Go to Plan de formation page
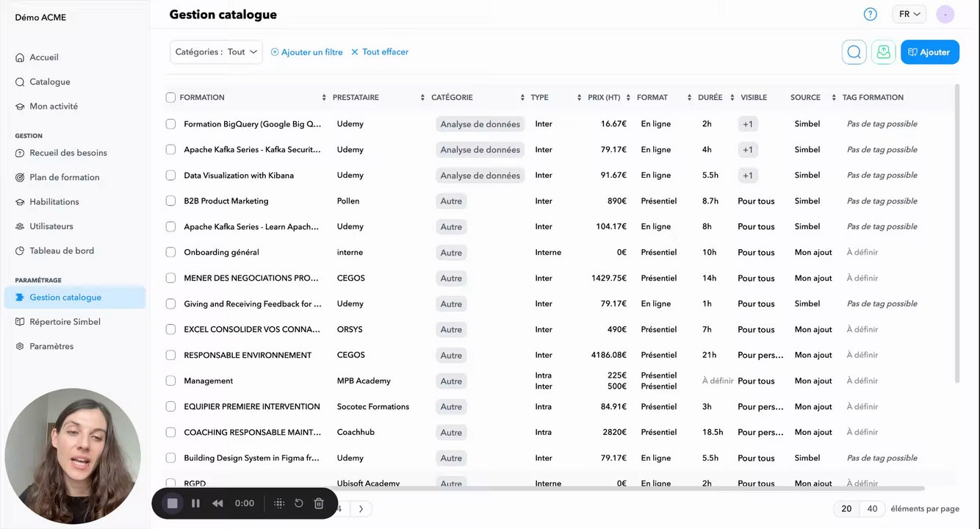 (x=64, y=178)
